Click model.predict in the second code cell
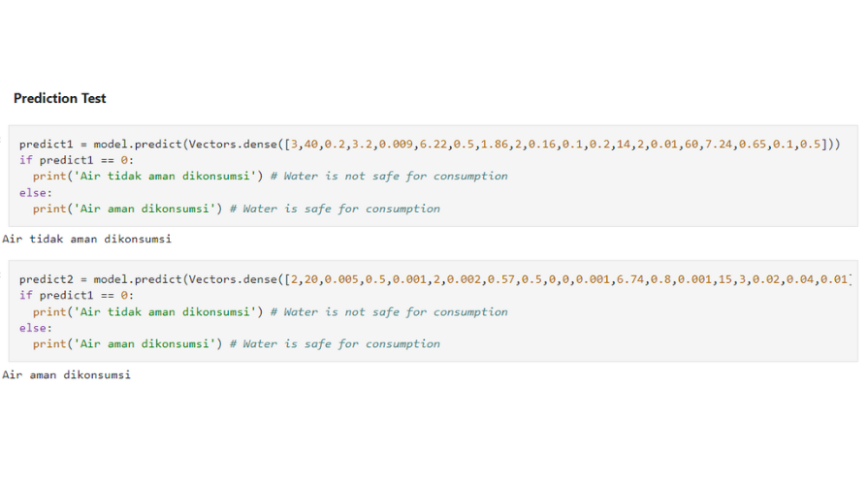This screenshot has height=485, width=868. click(x=138, y=279)
